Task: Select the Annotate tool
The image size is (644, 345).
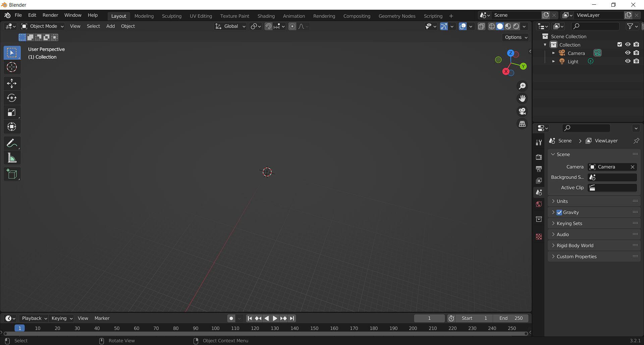Action: (x=12, y=143)
